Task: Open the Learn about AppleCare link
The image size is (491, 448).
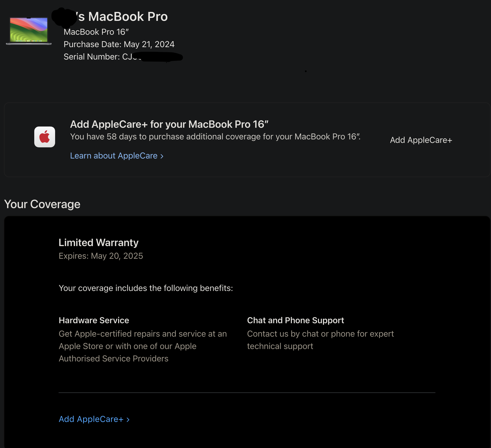Action: pyautogui.click(x=114, y=156)
